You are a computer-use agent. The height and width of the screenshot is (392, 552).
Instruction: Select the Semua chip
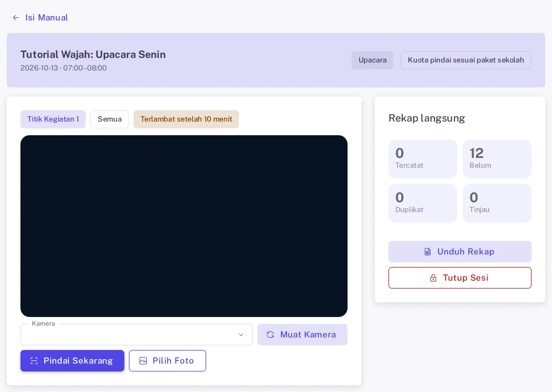pyautogui.click(x=110, y=119)
